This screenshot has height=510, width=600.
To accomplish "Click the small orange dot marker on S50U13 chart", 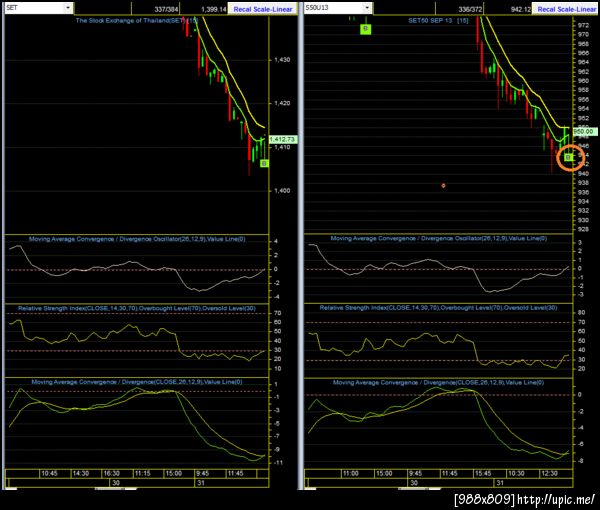I will 443,186.
